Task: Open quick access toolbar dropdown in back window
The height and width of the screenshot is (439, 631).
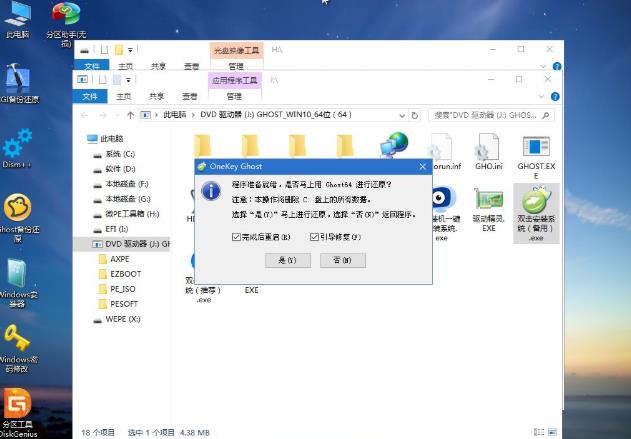Action: [130, 50]
